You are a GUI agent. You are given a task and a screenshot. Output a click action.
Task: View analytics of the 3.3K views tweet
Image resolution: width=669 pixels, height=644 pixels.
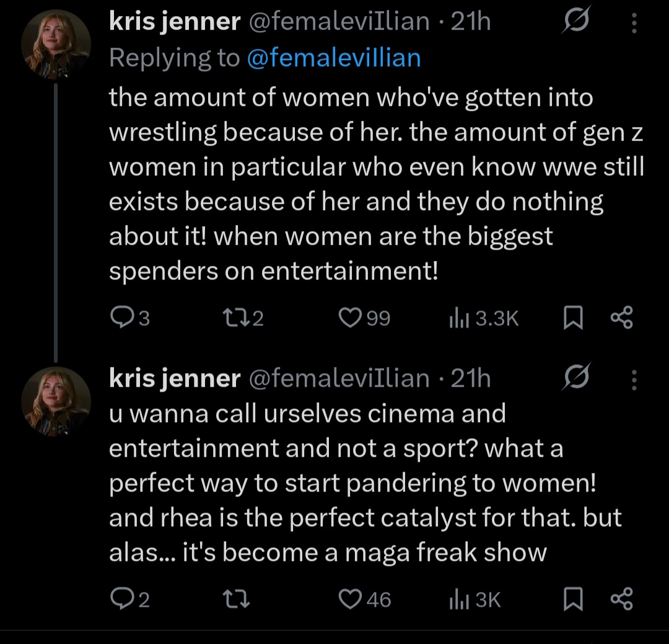[x=457, y=318]
